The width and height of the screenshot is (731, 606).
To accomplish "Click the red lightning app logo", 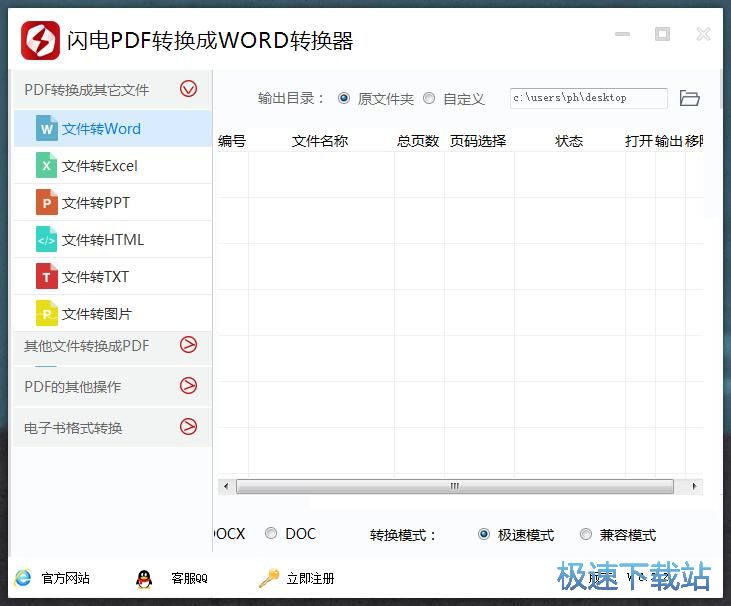I will click(x=40, y=41).
